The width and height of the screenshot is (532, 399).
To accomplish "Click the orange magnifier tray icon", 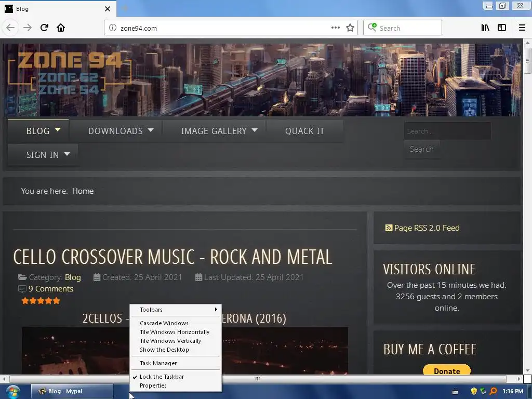I will 494,391.
